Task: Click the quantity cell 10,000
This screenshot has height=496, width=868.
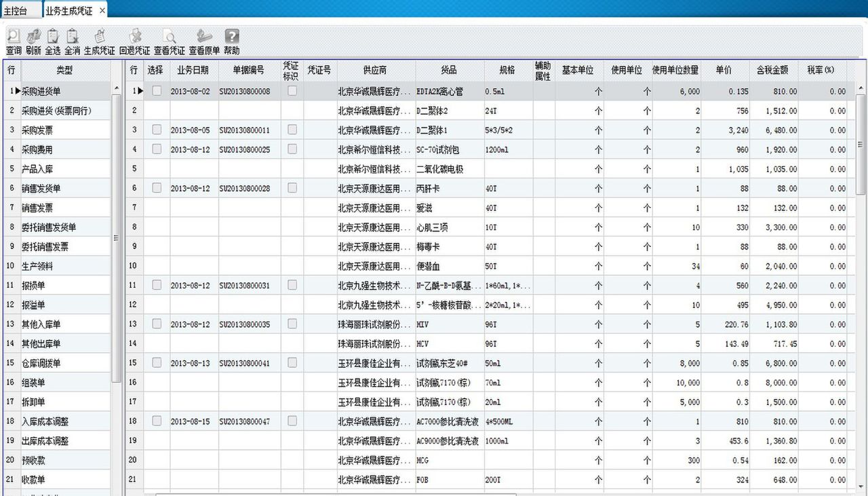Action: pos(676,383)
